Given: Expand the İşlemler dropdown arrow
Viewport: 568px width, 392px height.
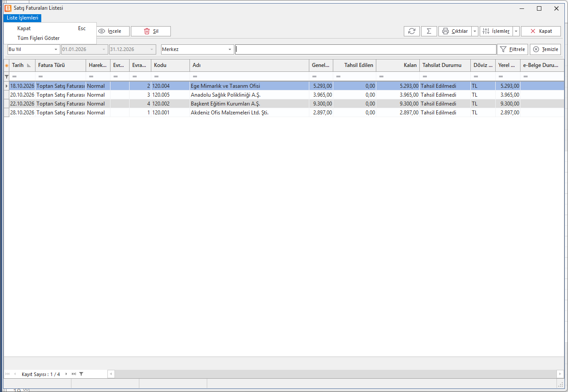Looking at the screenshot, I should 516,31.
